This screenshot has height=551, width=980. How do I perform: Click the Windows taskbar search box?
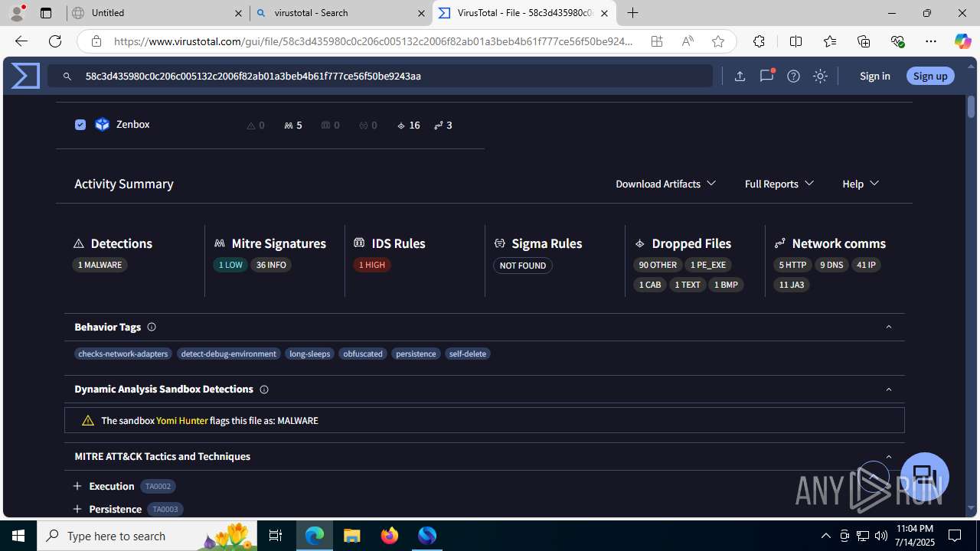146,536
